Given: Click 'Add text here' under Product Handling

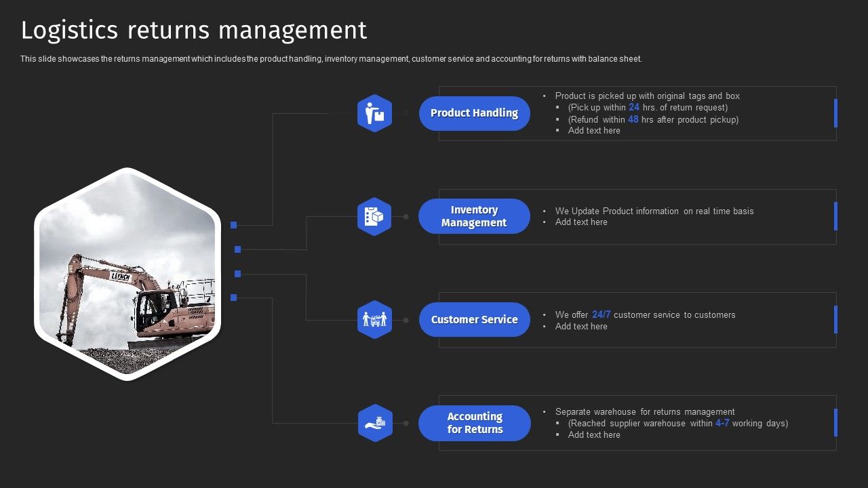Looking at the screenshot, I should coord(594,131).
